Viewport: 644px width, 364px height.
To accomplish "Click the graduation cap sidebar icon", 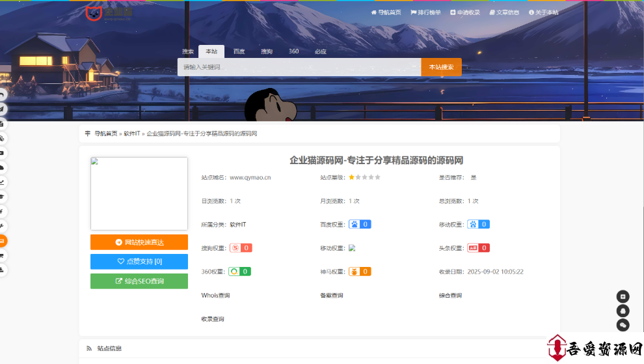I will coord(3,197).
